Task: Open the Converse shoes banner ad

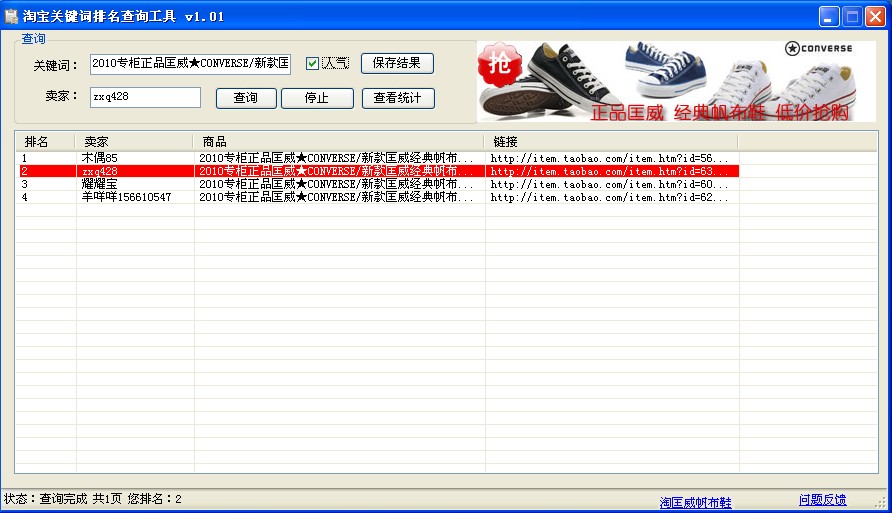Action: [676, 81]
